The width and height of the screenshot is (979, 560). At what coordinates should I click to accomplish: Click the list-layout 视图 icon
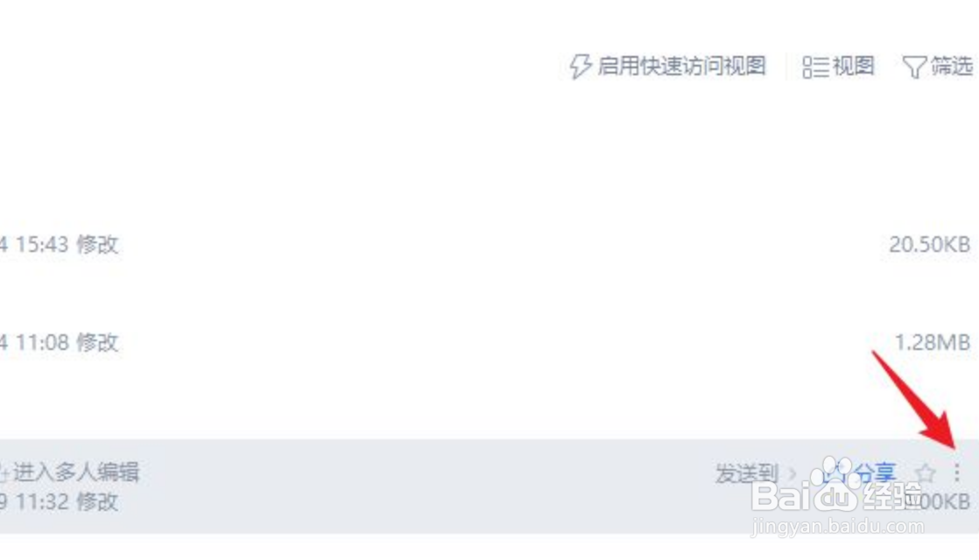click(814, 66)
